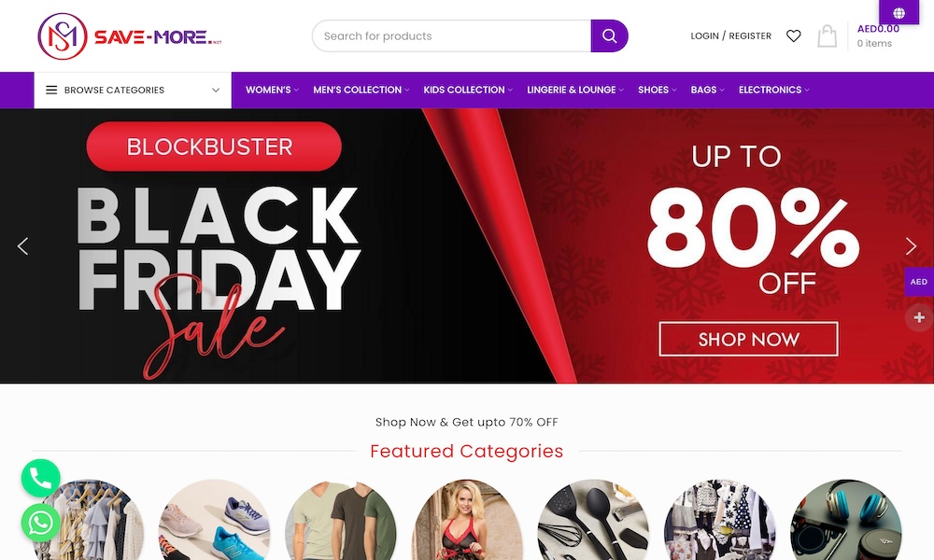Go to the Save-More logo home
The height and width of the screenshot is (560, 934).
tap(129, 36)
